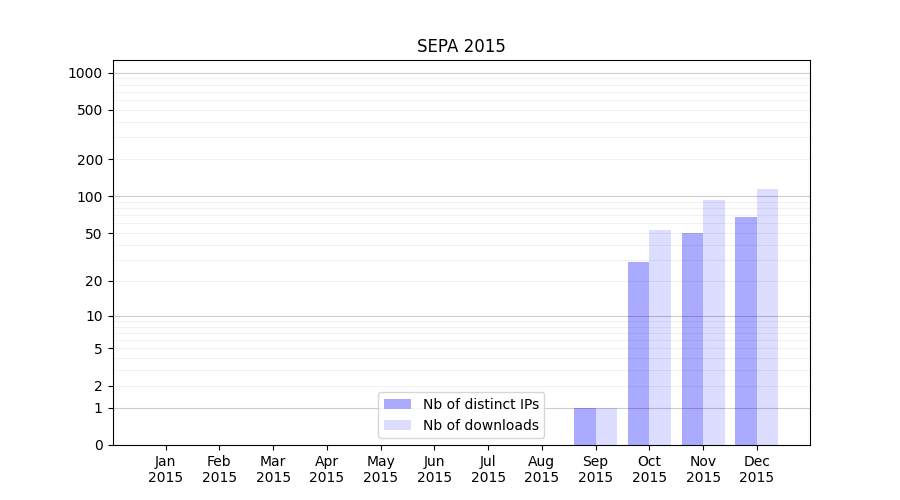Select the 'Nb of downloads' legend text
The height and width of the screenshot is (500, 900).
[480, 425]
